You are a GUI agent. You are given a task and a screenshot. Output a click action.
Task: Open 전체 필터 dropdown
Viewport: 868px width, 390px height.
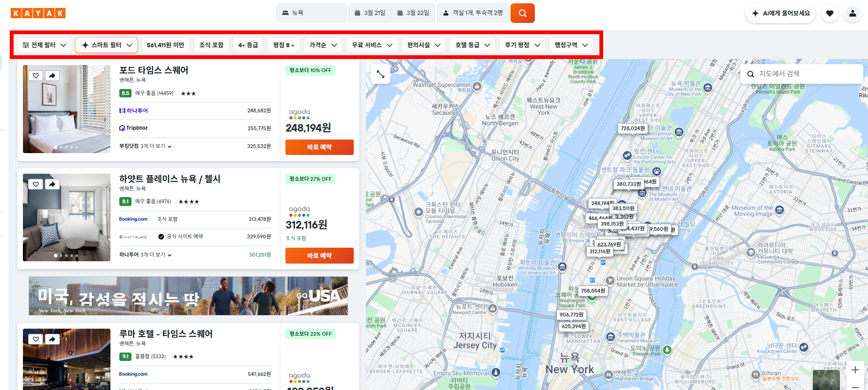click(x=44, y=45)
